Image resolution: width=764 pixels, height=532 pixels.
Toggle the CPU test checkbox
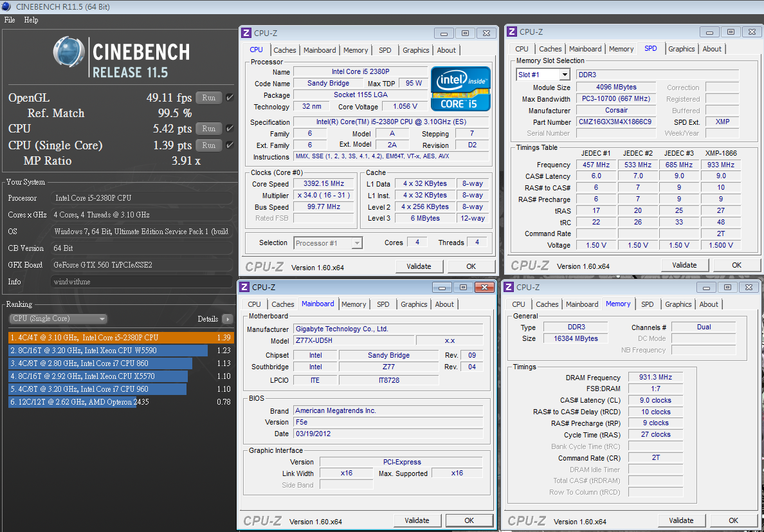230,129
